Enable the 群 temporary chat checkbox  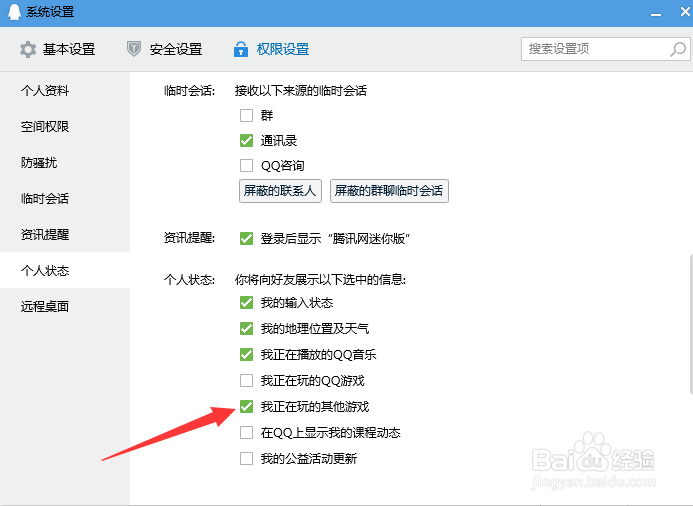246,115
